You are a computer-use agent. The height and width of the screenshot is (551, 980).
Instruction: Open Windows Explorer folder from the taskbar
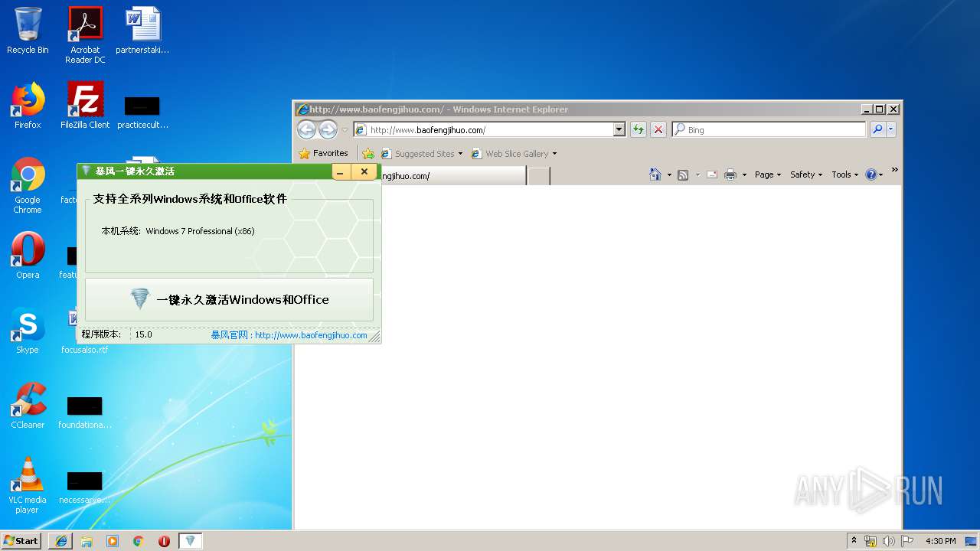pos(87,541)
